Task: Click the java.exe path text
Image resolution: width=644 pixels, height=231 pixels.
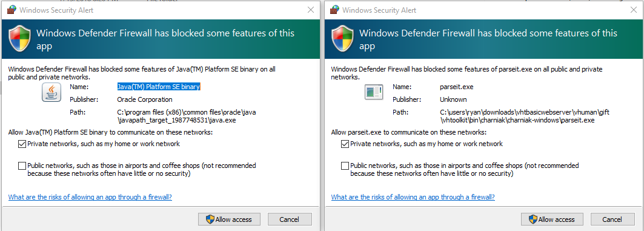Action: [187, 116]
